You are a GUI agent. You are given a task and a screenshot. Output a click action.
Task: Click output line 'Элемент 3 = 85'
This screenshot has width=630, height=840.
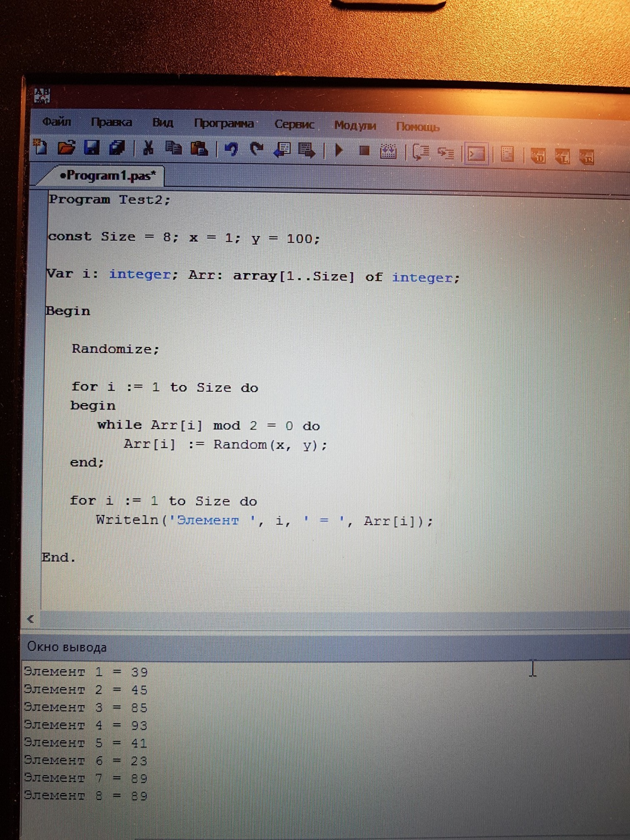(x=86, y=707)
